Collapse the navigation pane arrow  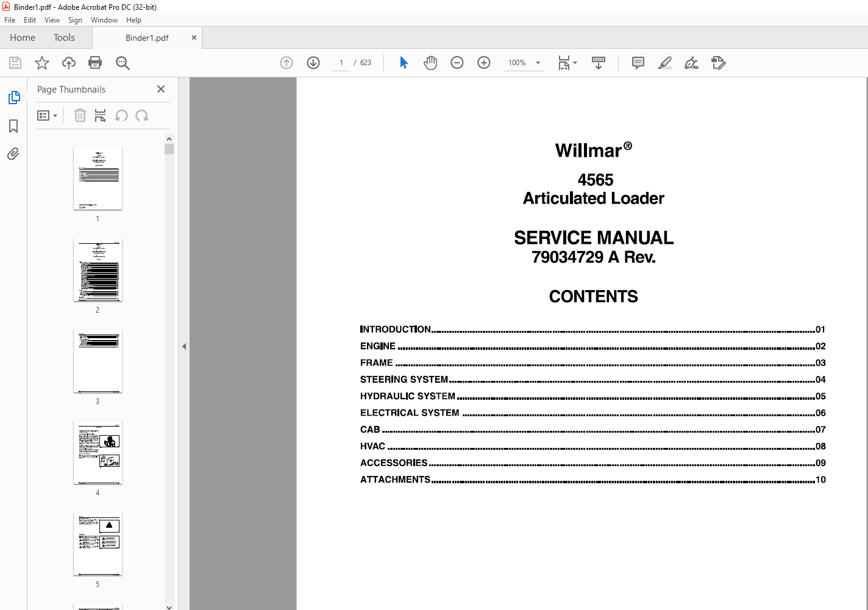click(x=184, y=346)
